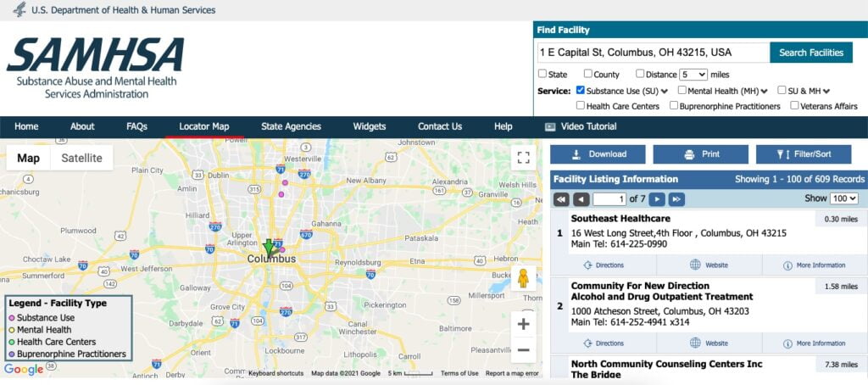Check Mental Health (MH) service checkbox

(682, 90)
